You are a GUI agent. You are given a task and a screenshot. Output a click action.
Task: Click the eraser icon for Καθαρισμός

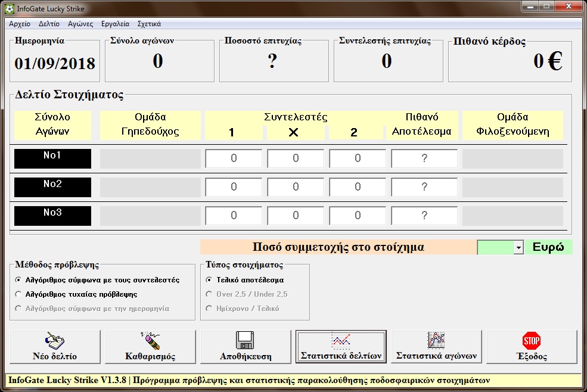pyautogui.click(x=150, y=341)
